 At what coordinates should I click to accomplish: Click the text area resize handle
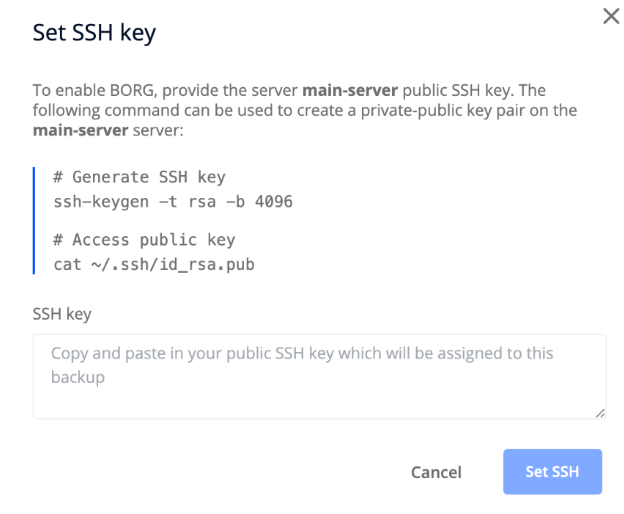point(601,413)
